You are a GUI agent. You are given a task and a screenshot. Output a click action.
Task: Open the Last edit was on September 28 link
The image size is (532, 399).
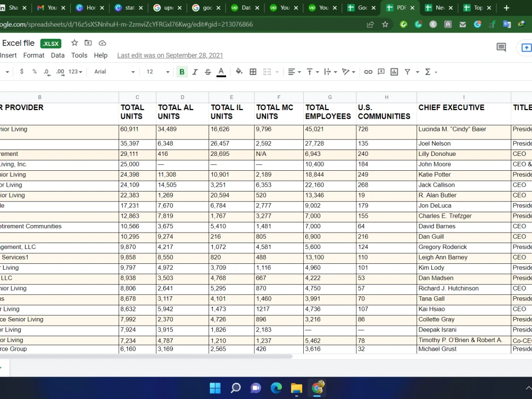[170, 55]
